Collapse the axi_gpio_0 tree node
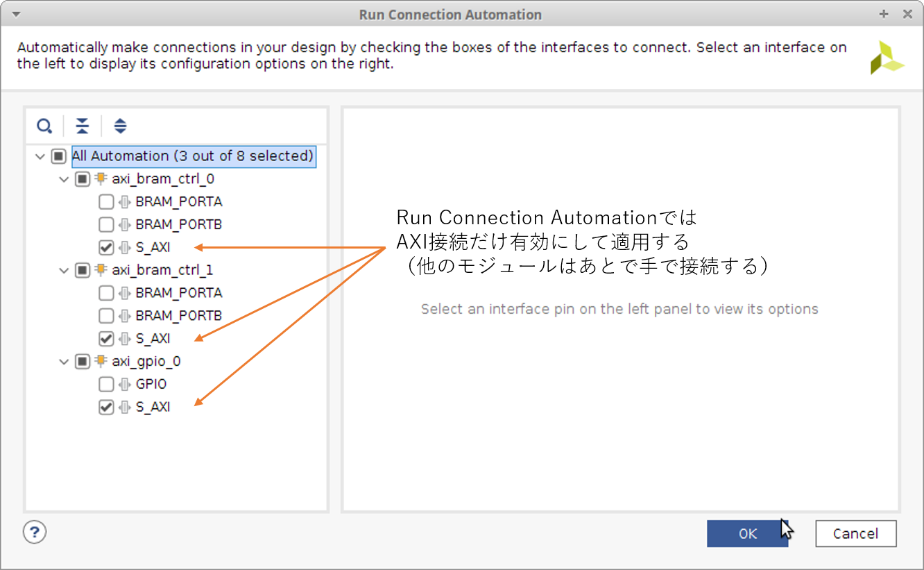 [x=65, y=362]
